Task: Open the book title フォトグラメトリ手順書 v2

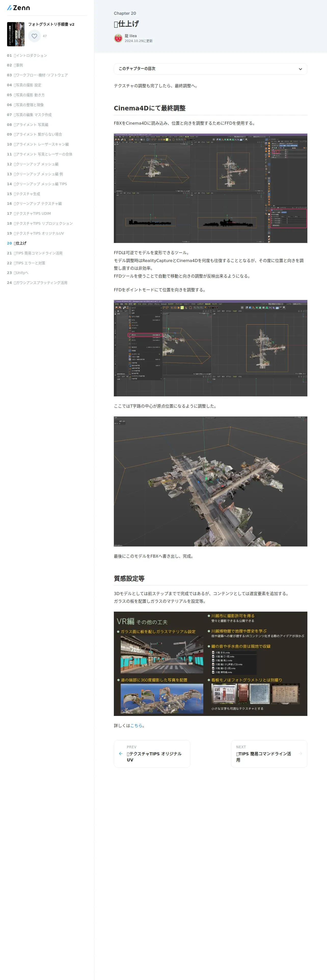Action: point(51,24)
